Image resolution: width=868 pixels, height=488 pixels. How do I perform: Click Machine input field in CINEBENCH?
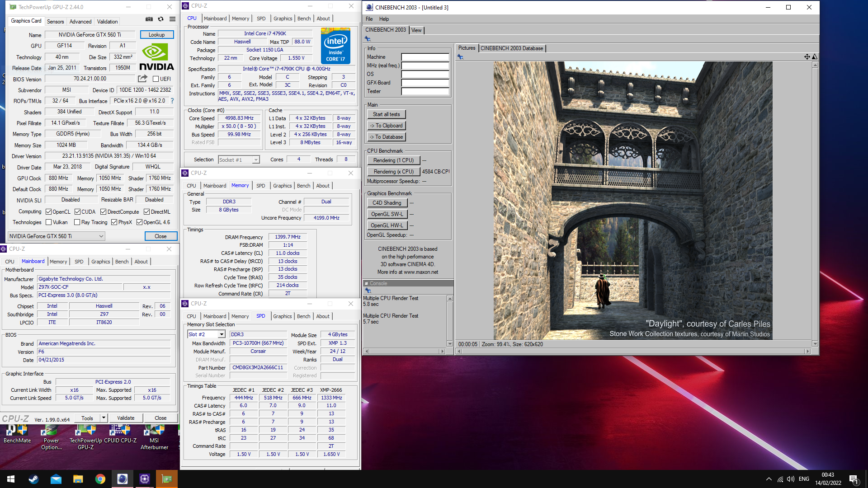pyautogui.click(x=425, y=57)
